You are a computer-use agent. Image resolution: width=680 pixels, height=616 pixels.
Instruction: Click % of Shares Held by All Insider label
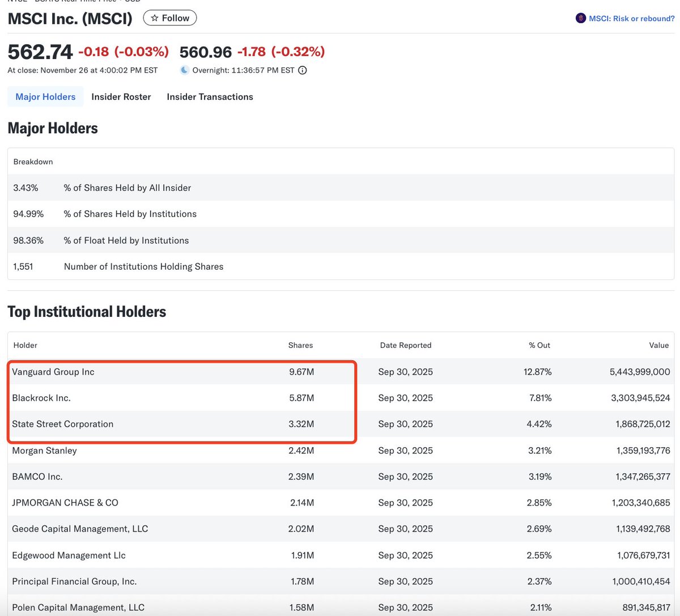pos(127,188)
